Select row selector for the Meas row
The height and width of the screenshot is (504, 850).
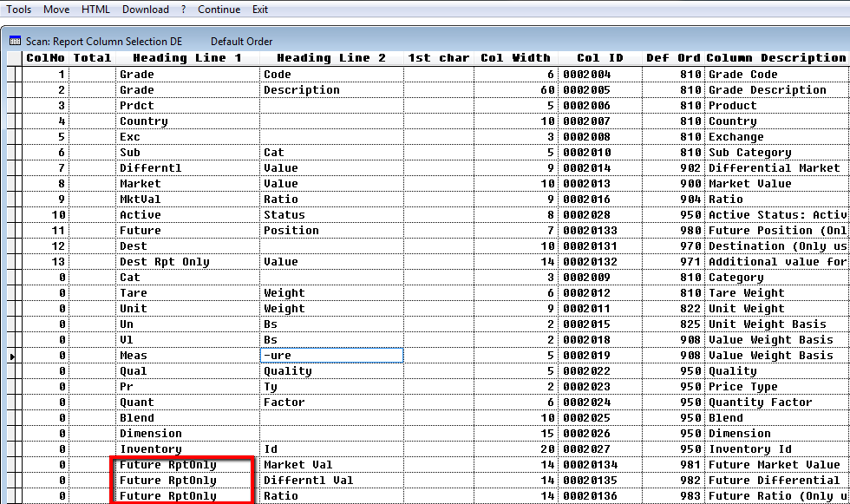coord(11,356)
